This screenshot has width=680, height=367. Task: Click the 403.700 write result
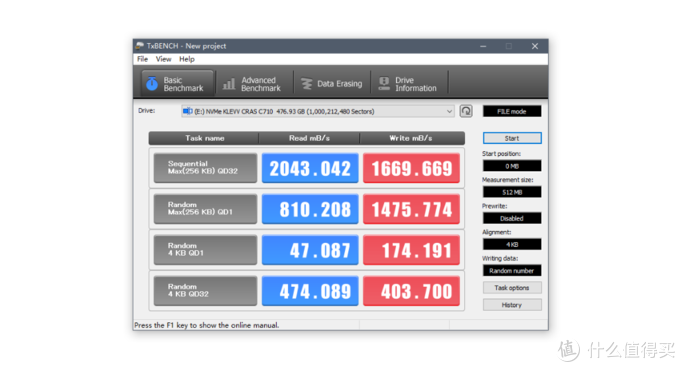(411, 291)
